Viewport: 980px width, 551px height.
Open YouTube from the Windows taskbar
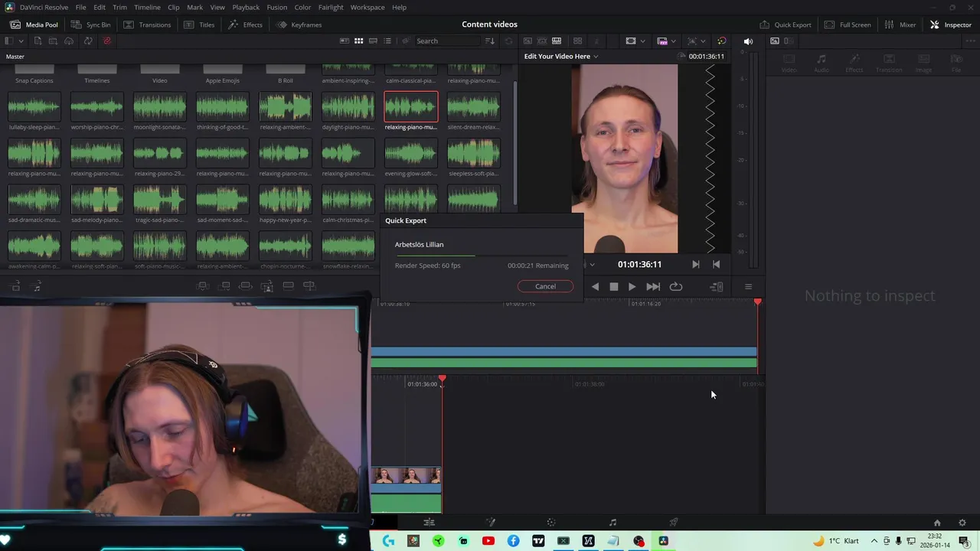(488, 541)
